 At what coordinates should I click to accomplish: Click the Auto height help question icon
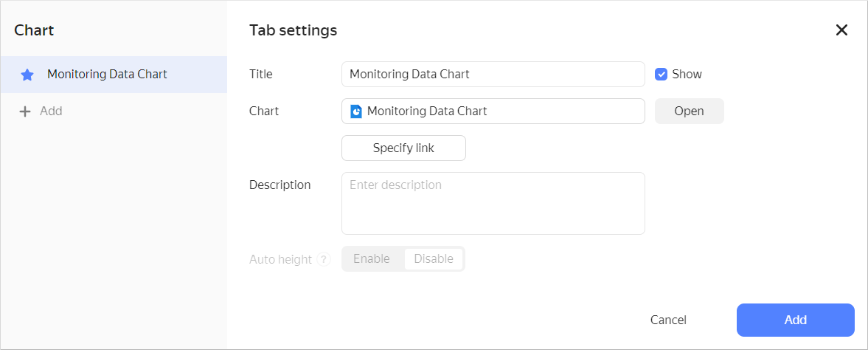tap(323, 260)
